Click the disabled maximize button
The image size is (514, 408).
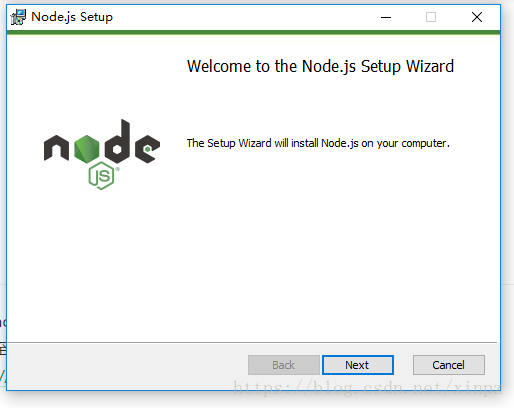[x=431, y=17]
